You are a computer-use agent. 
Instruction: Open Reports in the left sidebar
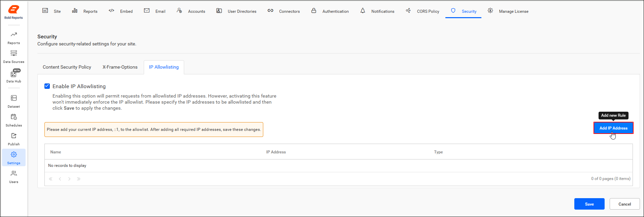[x=14, y=38]
